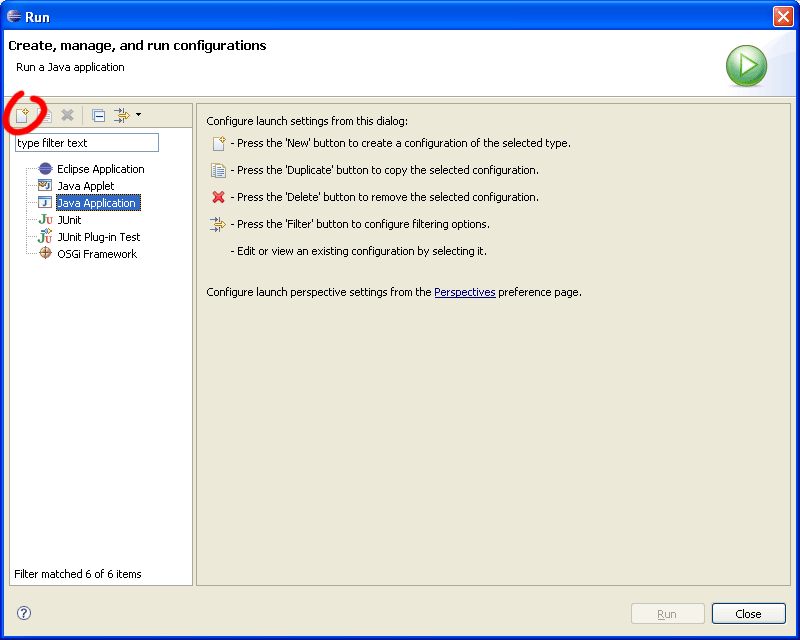This screenshot has height=640, width=800.
Task: Select Eclipse Application in the tree
Action: point(100,169)
